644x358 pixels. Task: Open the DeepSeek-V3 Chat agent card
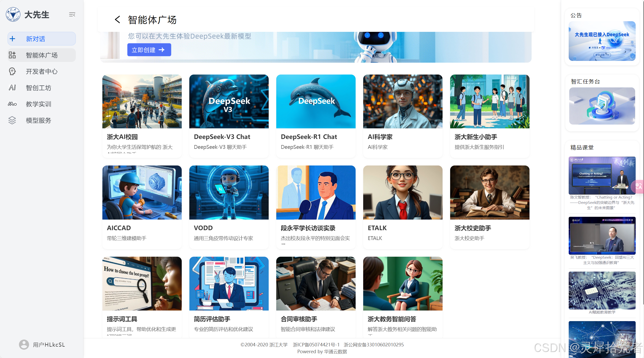(229, 116)
